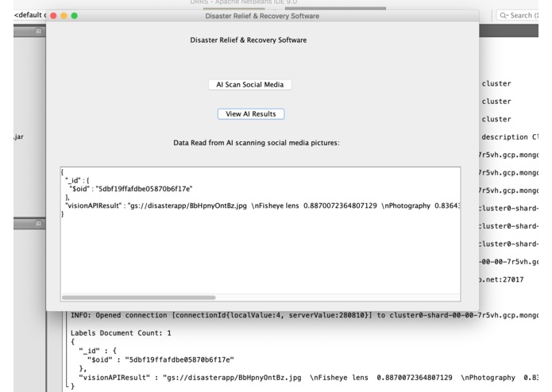
Task: Click the "description" line in NetBeans output
Action: click(510, 136)
